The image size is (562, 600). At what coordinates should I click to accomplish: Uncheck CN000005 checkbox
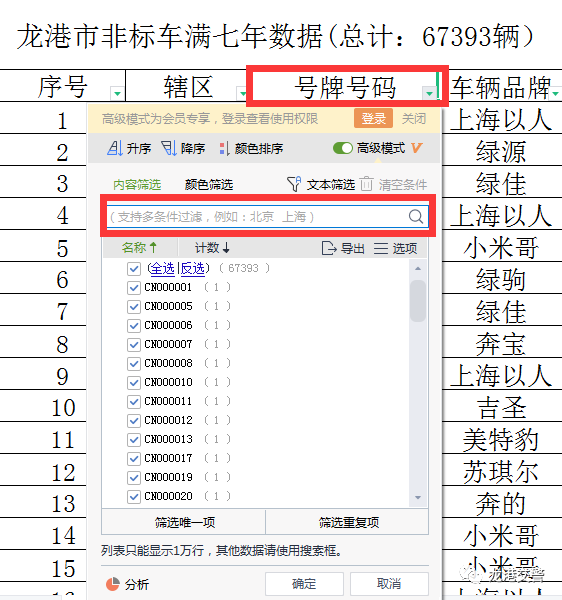click(134, 307)
